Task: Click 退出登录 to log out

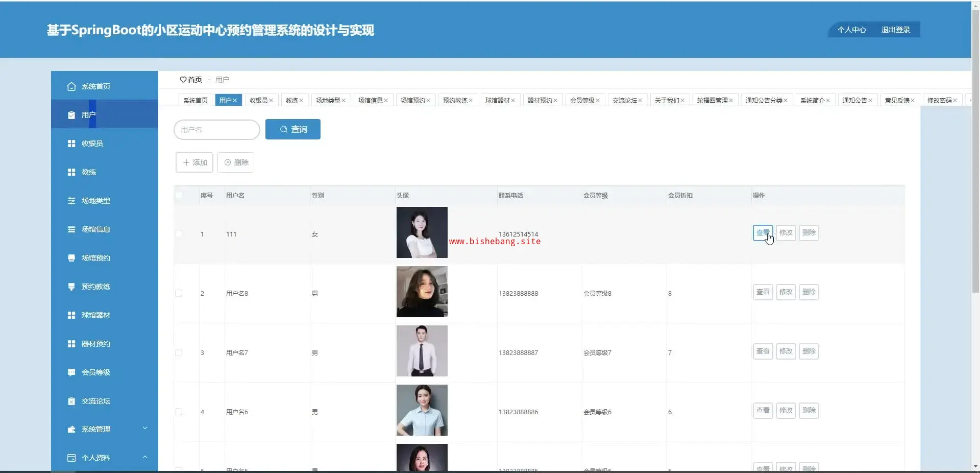Action: 896,30
